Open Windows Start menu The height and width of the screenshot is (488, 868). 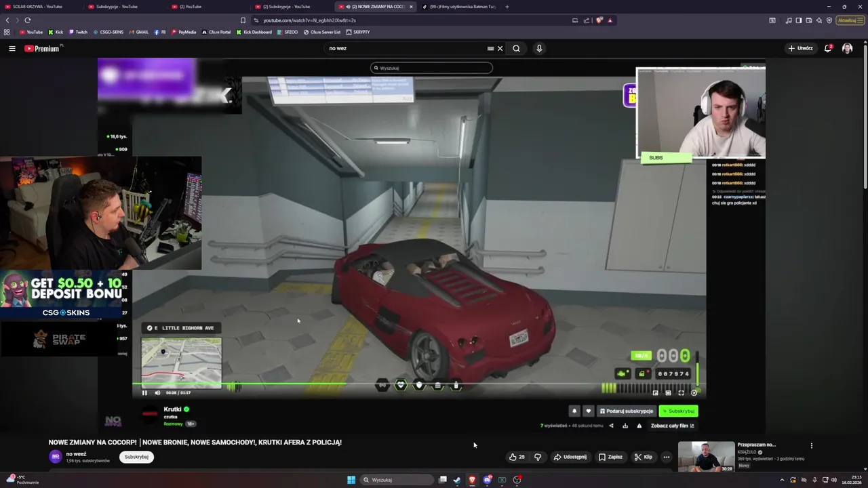(x=351, y=480)
